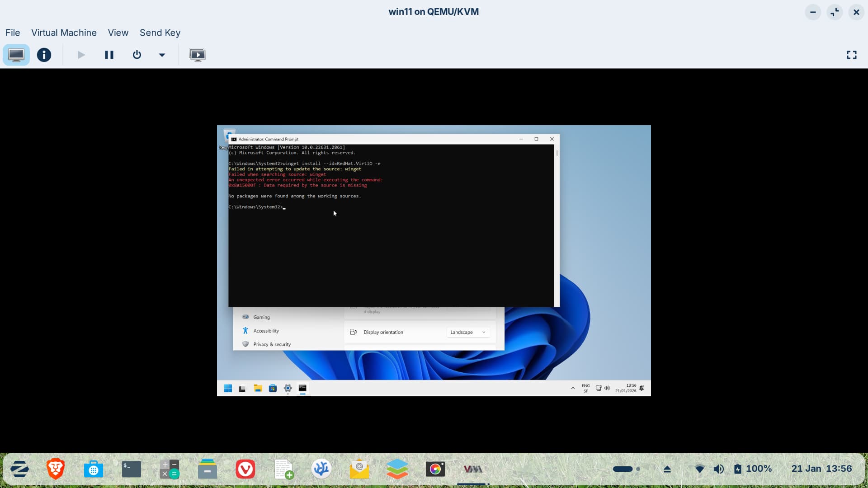Show hidden tray icons chevron
The image size is (868, 488).
point(573,388)
